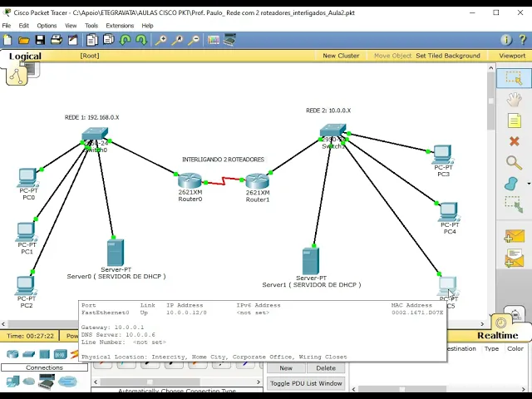
Task: Open the Edit menu
Action: pos(24,26)
